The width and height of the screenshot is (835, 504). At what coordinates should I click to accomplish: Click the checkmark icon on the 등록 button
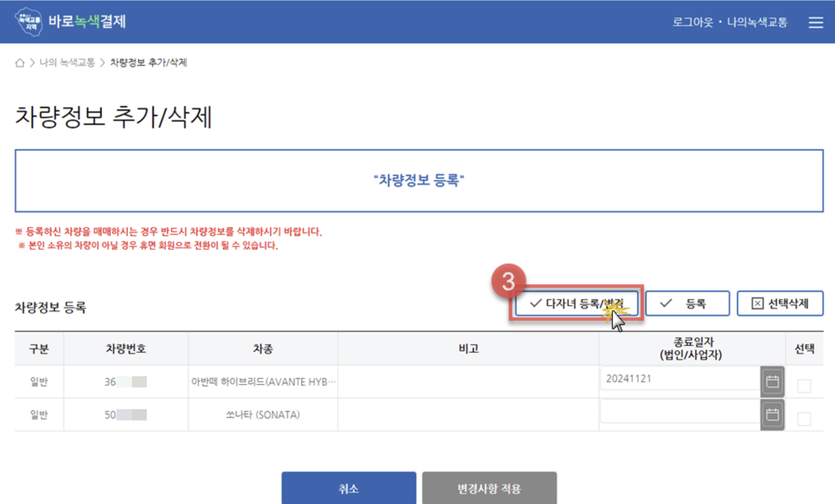[x=666, y=302]
